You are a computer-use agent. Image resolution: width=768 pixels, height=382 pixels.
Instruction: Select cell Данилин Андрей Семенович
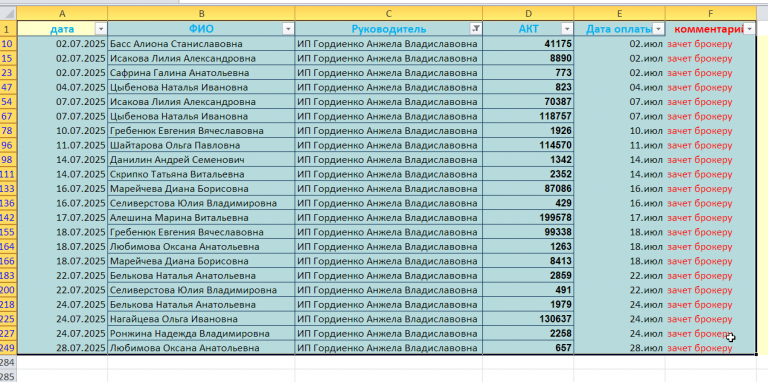[x=201, y=160]
